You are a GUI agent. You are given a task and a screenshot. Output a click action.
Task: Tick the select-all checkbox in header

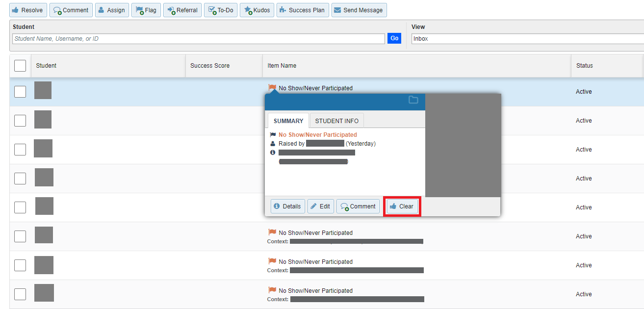pos(20,66)
